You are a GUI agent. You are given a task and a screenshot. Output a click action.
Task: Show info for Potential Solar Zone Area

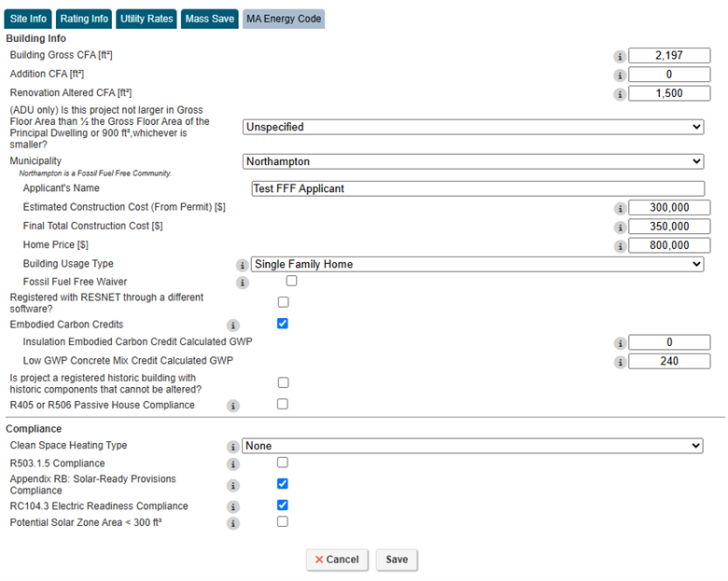pyautogui.click(x=233, y=524)
